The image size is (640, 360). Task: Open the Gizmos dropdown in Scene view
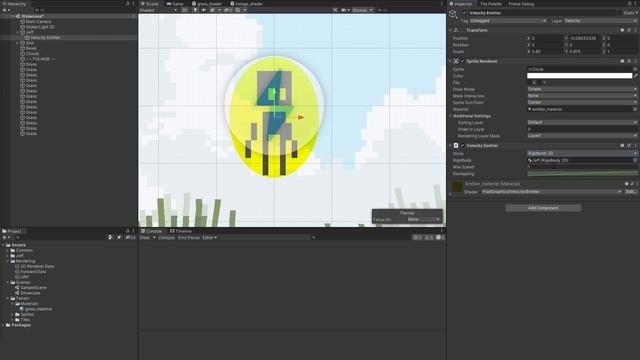tap(362, 10)
